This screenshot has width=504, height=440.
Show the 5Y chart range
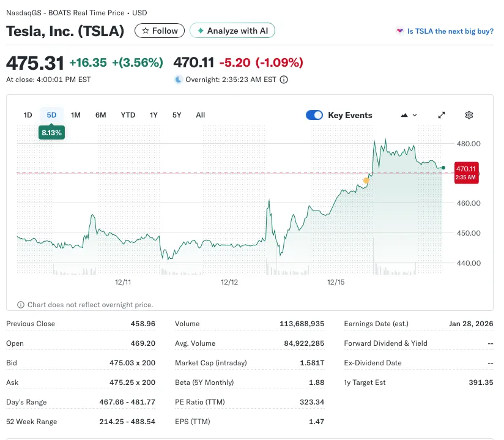tap(177, 115)
